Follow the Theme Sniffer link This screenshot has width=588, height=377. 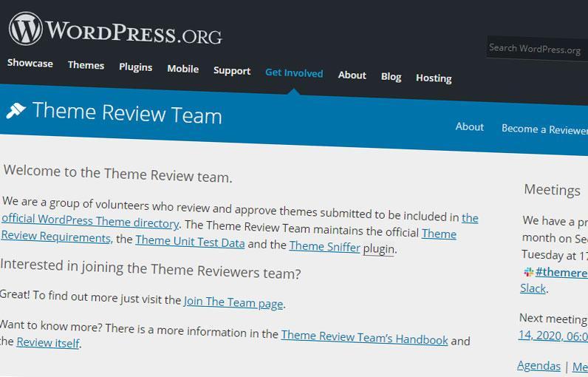click(325, 246)
